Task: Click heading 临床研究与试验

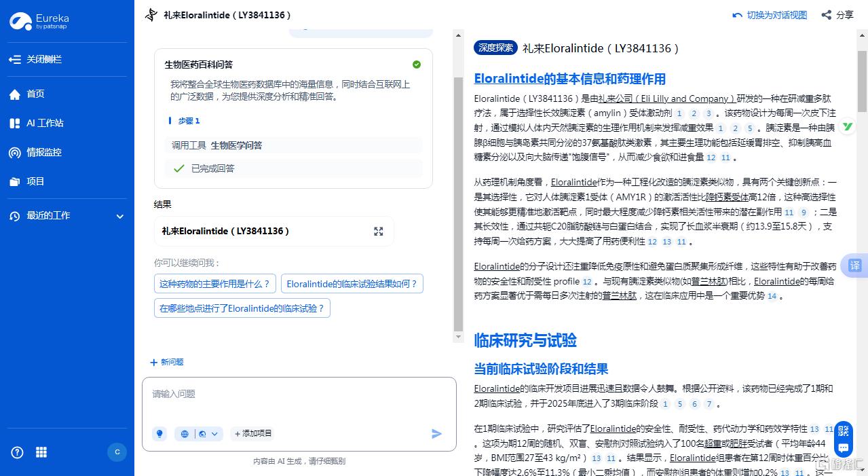Action: pyautogui.click(x=525, y=340)
